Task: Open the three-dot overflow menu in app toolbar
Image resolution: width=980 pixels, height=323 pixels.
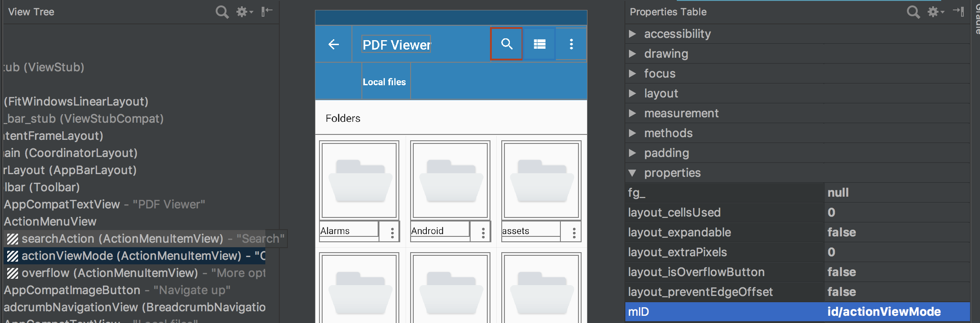Action: [x=571, y=44]
